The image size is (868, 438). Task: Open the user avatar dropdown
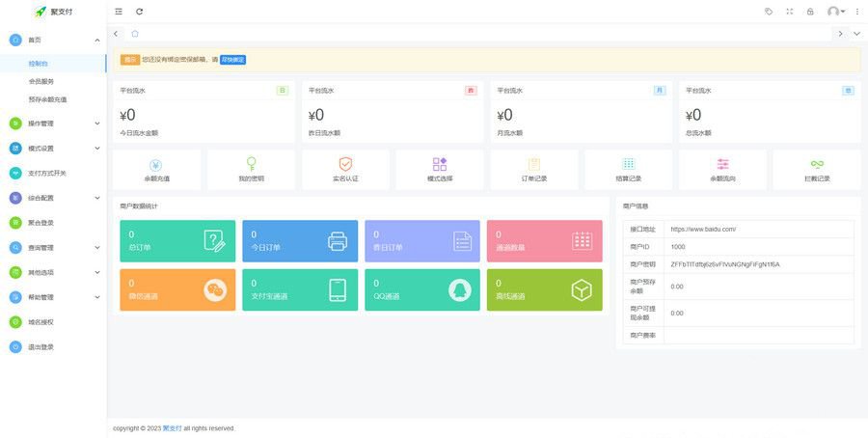(x=835, y=12)
